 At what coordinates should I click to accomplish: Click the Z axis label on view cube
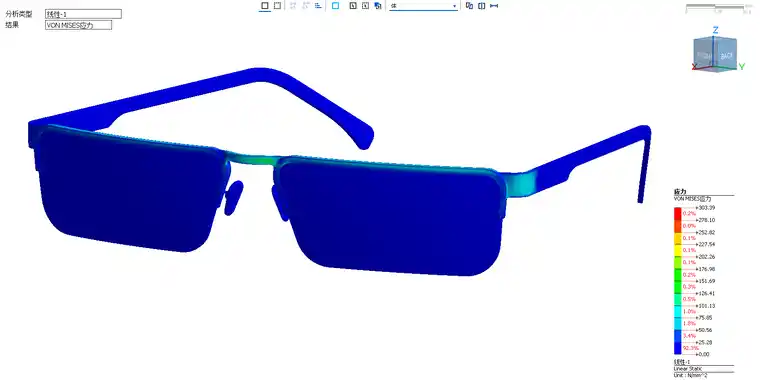[715, 30]
